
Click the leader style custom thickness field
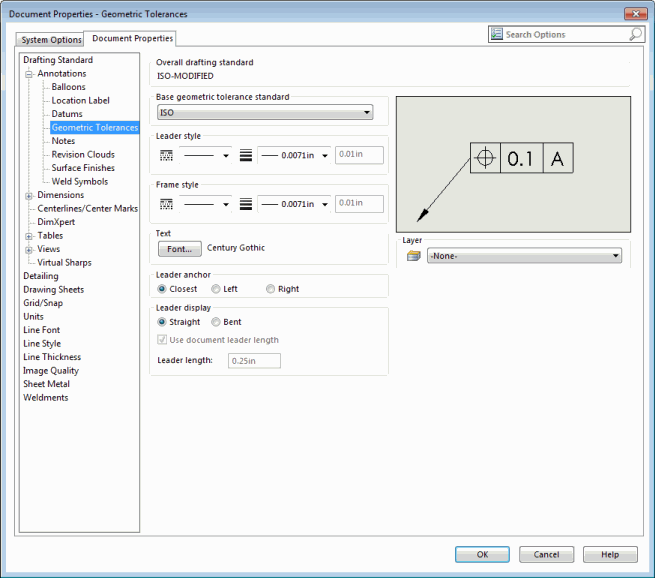click(359, 155)
